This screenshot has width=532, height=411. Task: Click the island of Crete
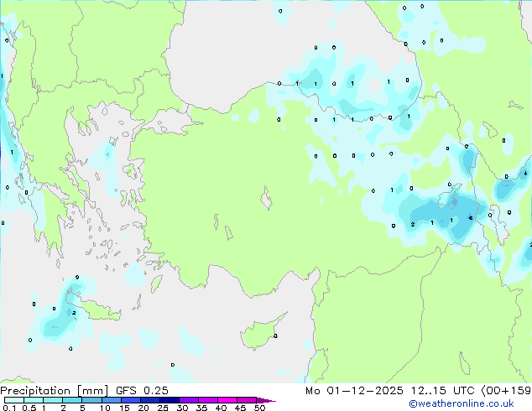coord(99,310)
